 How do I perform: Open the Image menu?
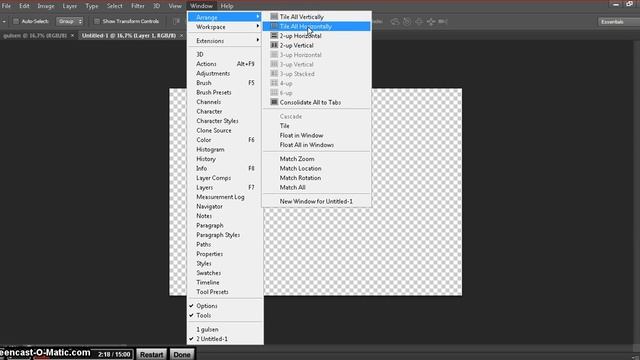(46, 6)
